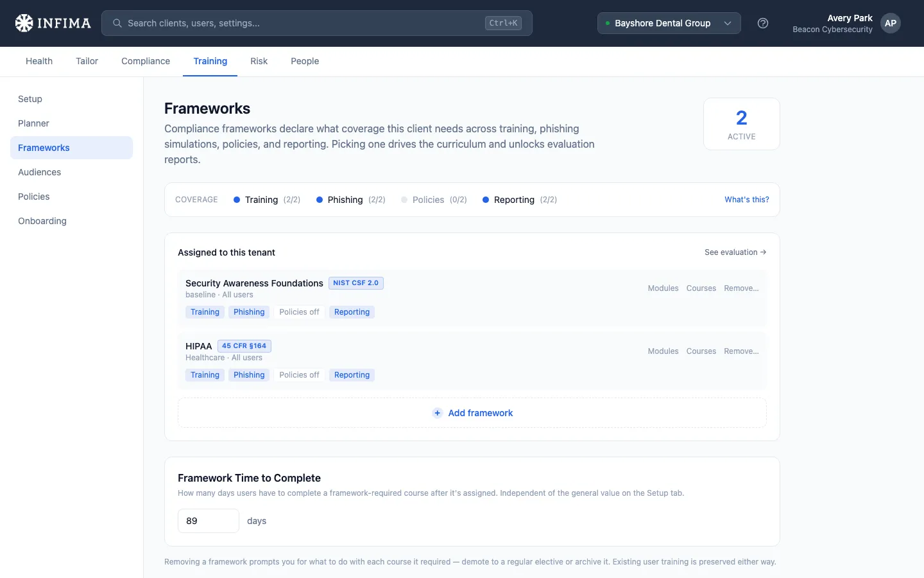Open the People tab
The width and height of the screenshot is (924, 578).
[305, 61]
